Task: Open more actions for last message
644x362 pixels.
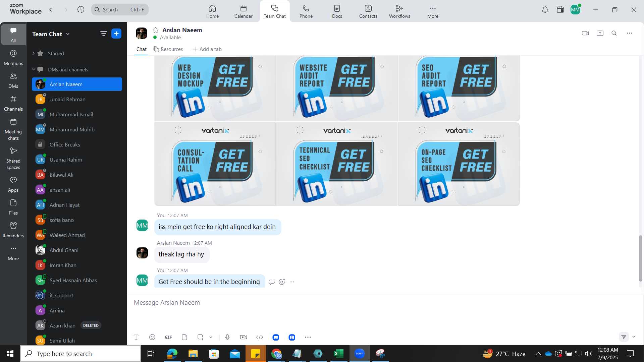Action: tap(292, 282)
